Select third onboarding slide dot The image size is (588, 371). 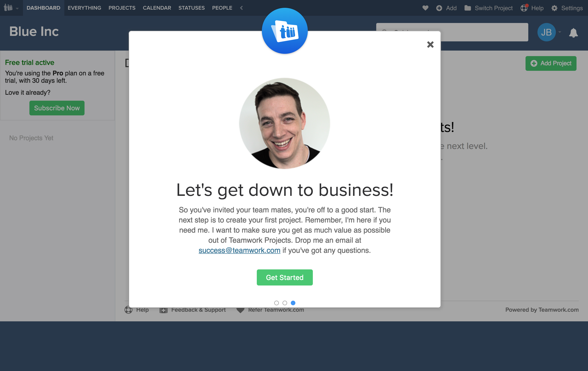(x=293, y=303)
